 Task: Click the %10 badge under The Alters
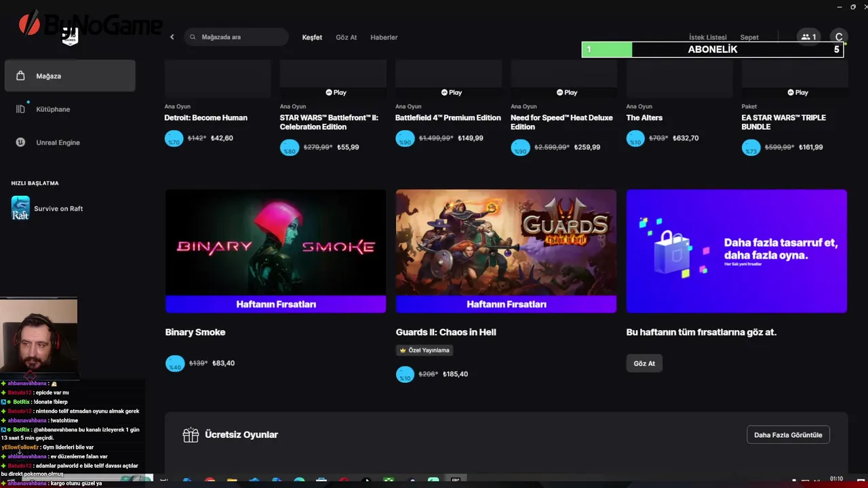(635, 139)
